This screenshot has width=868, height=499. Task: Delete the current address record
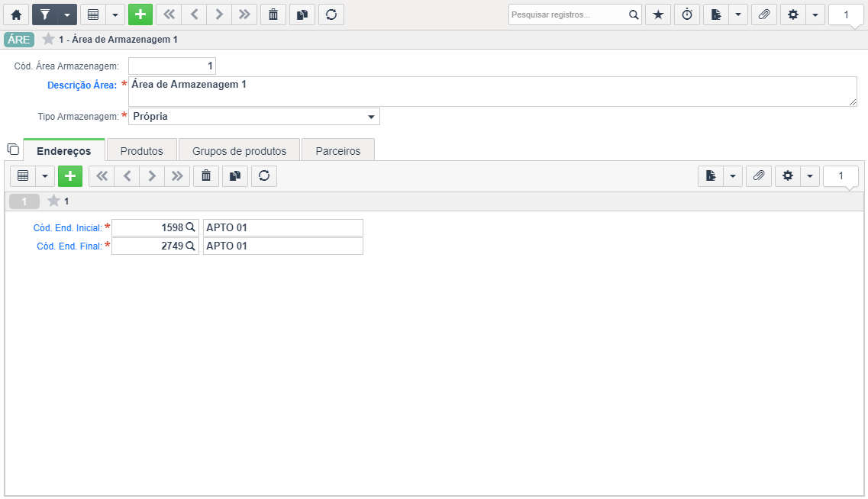coord(206,176)
